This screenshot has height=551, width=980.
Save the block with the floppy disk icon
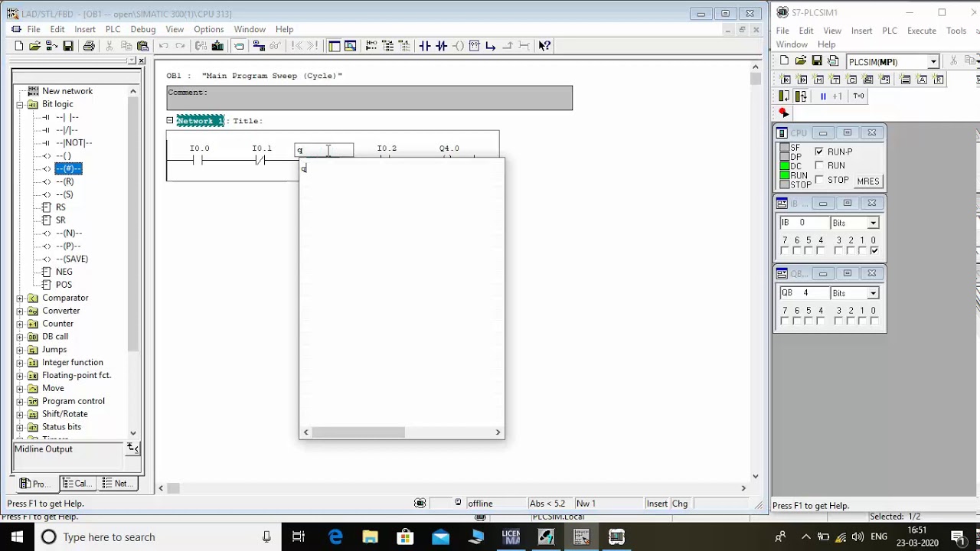(67, 46)
